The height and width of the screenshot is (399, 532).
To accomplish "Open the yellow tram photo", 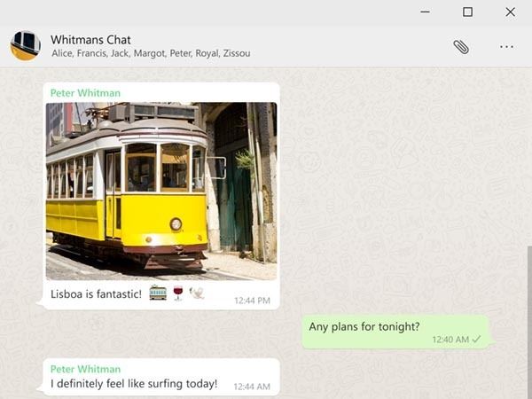I will point(161,191).
